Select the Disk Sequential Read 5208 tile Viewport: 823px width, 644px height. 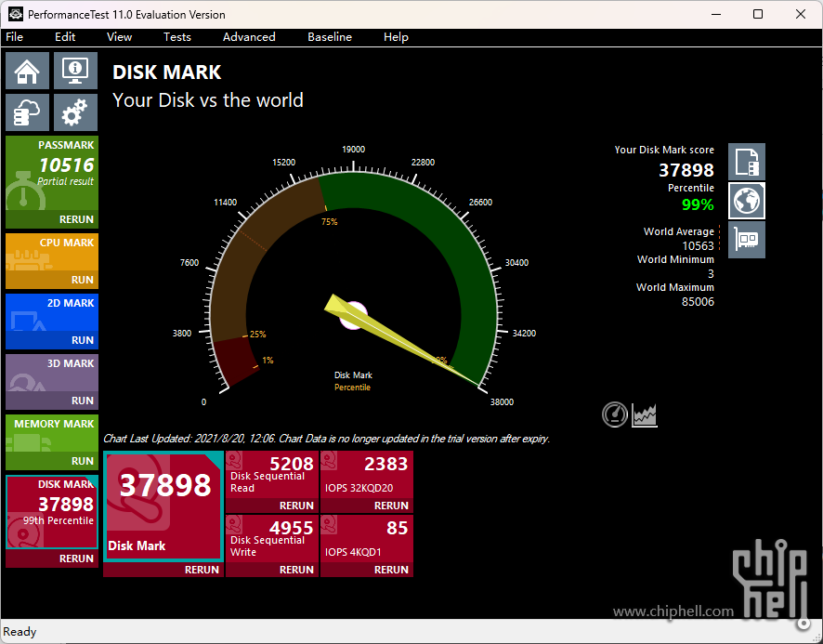coord(272,475)
